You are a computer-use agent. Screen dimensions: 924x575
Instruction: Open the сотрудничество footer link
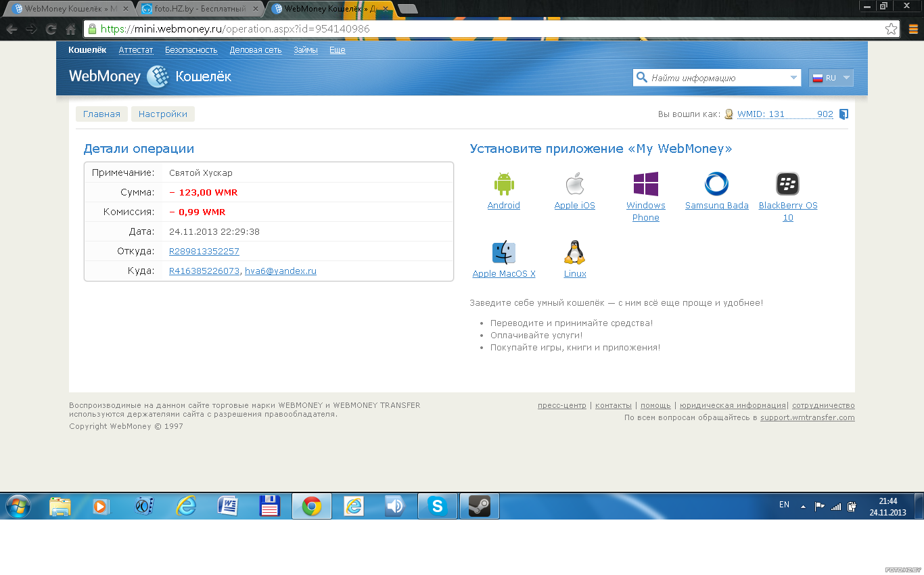(x=823, y=406)
